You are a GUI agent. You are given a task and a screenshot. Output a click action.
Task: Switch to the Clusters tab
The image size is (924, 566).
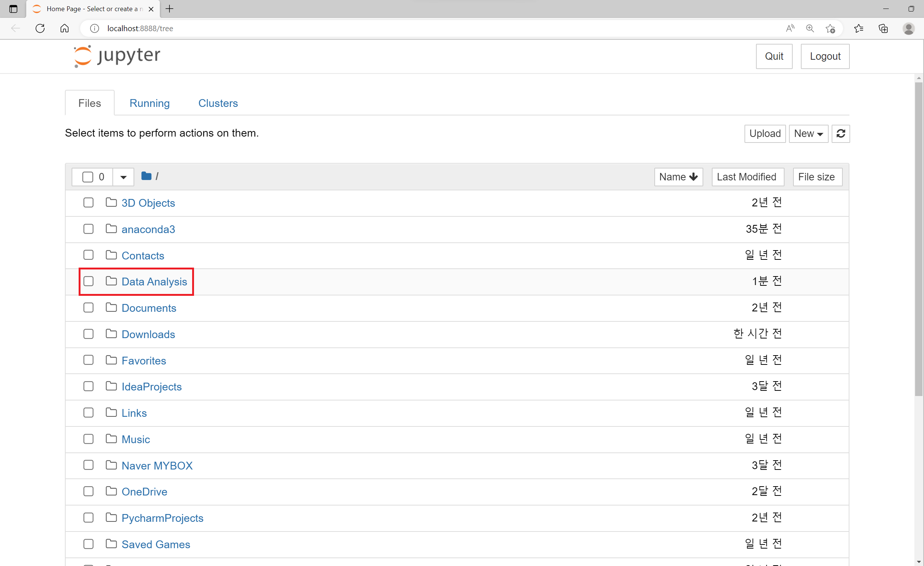(x=218, y=103)
